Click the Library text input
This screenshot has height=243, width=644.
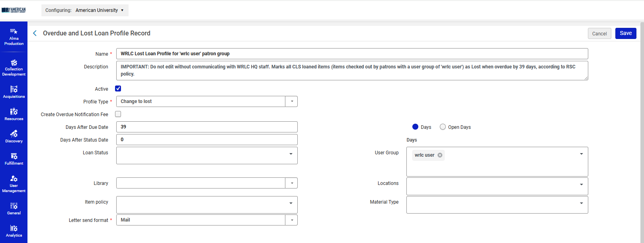(x=201, y=183)
